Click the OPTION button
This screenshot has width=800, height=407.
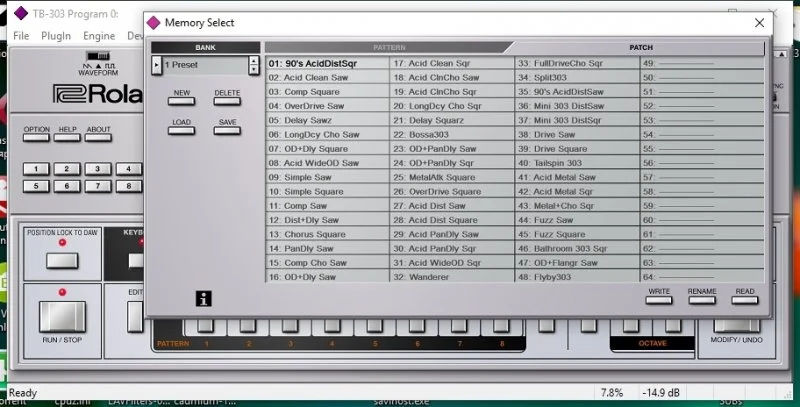click(x=36, y=138)
